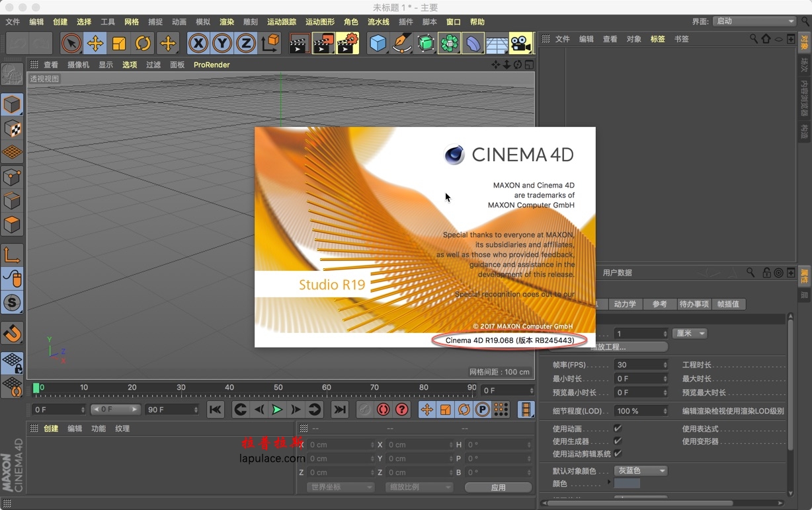
Task: Add a Floor environment object
Action: coord(497,44)
